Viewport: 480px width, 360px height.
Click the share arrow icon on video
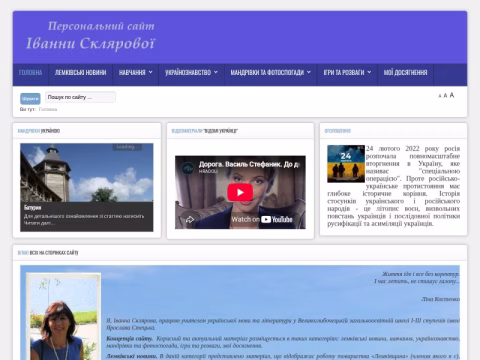[190, 219]
